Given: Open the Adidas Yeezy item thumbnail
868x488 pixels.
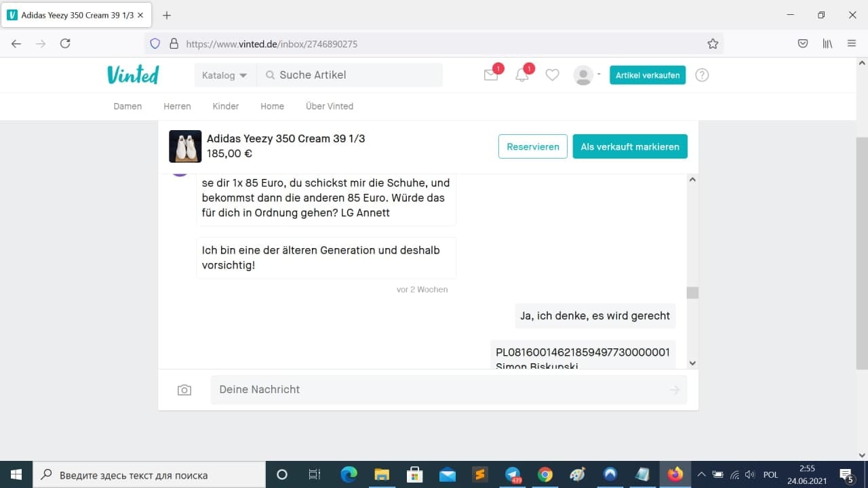Looking at the screenshot, I should click(185, 146).
